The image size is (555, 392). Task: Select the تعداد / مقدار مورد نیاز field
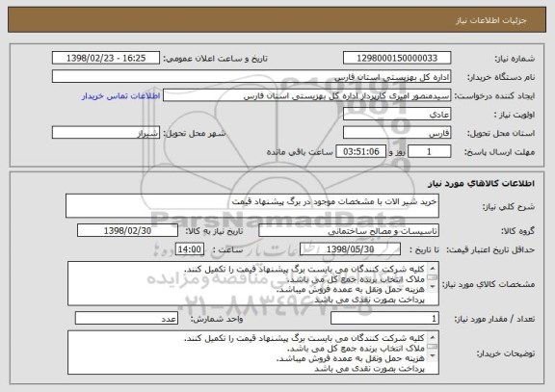[x=384, y=319]
